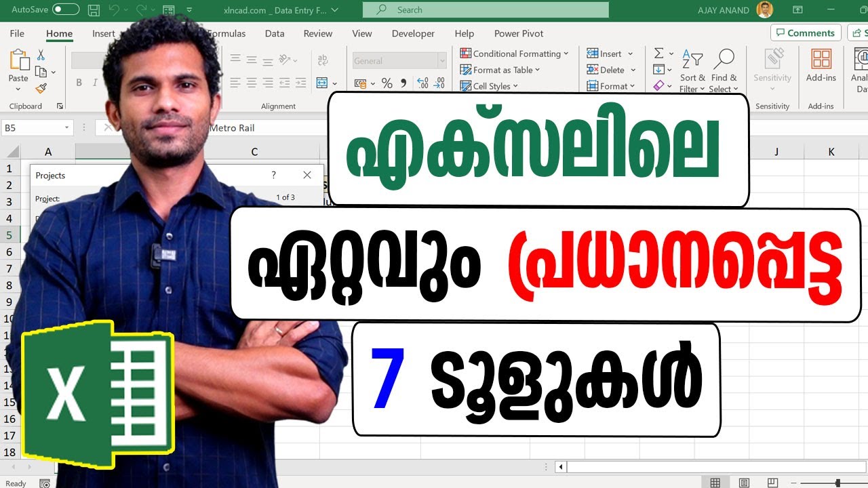
Task: Switch to the Home tab
Action: [59, 33]
